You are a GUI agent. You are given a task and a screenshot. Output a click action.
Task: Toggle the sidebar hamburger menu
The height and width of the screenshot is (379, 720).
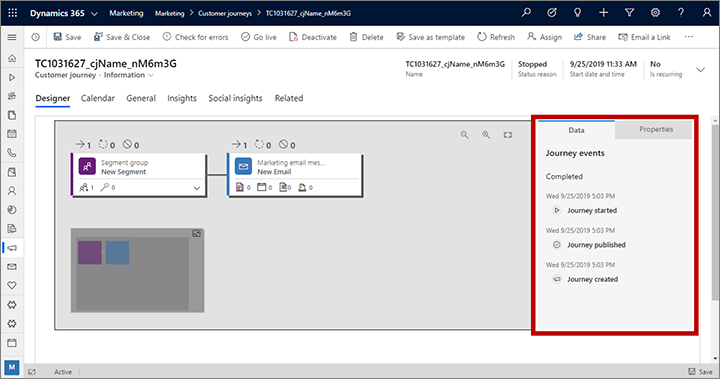click(x=12, y=37)
